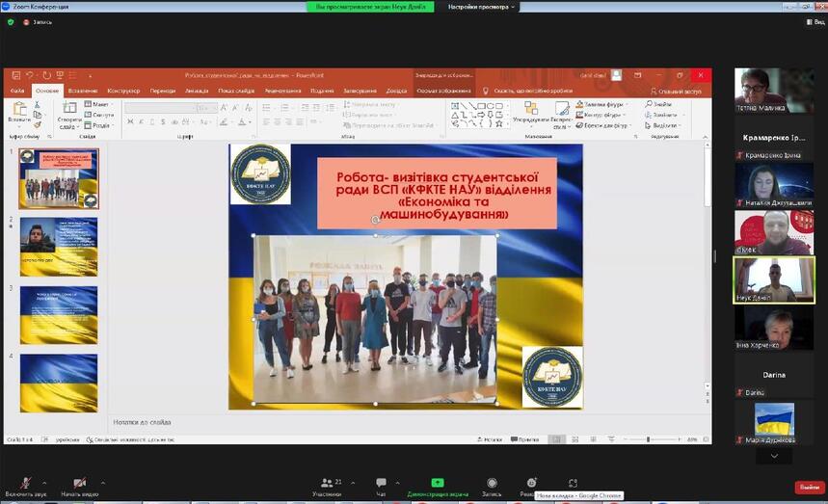Expand video options arrow beside camera
828x504 pixels.
pyautogui.click(x=103, y=483)
